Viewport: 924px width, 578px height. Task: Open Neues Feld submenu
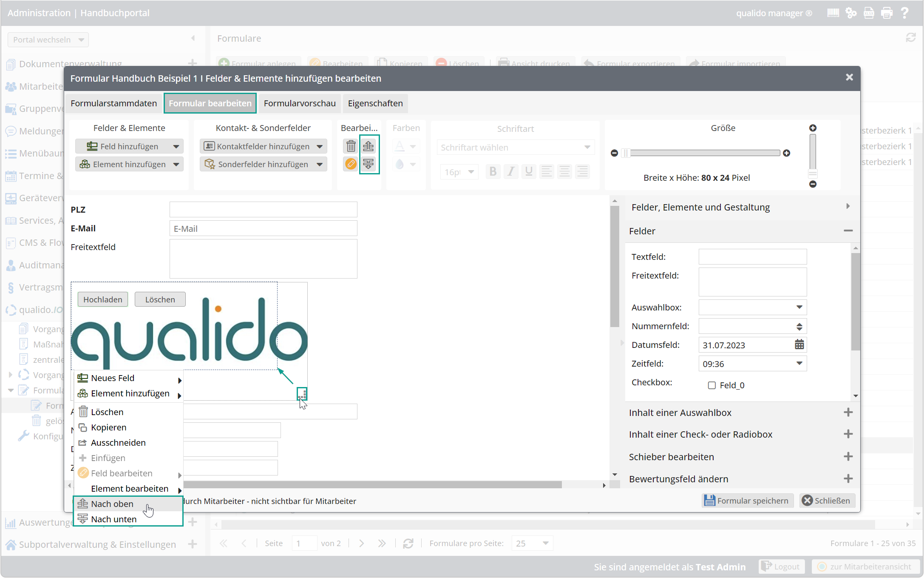pyautogui.click(x=128, y=378)
